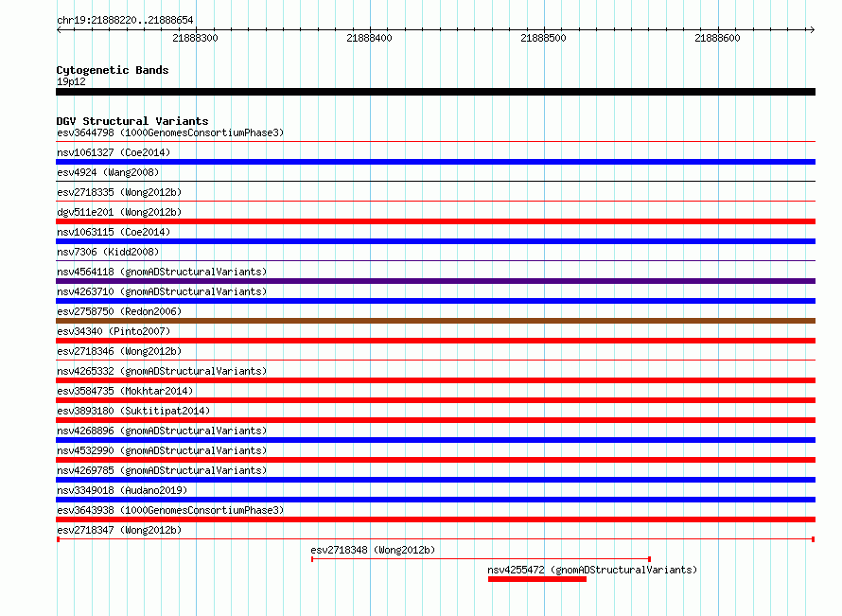The width and height of the screenshot is (842, 616).
Task: Click the right arrow on the ruler
Action: click(812, 30)
